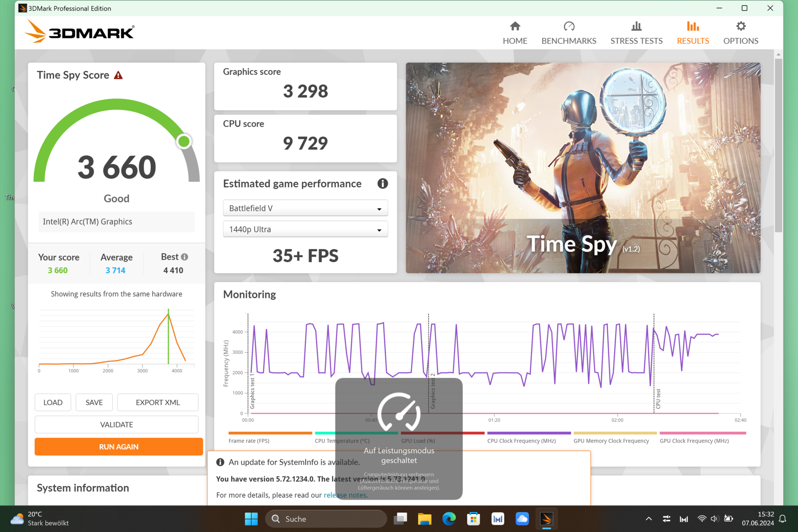Open the Windows Start menu
This screenshot has width=798, height=532.
point(251,519)
